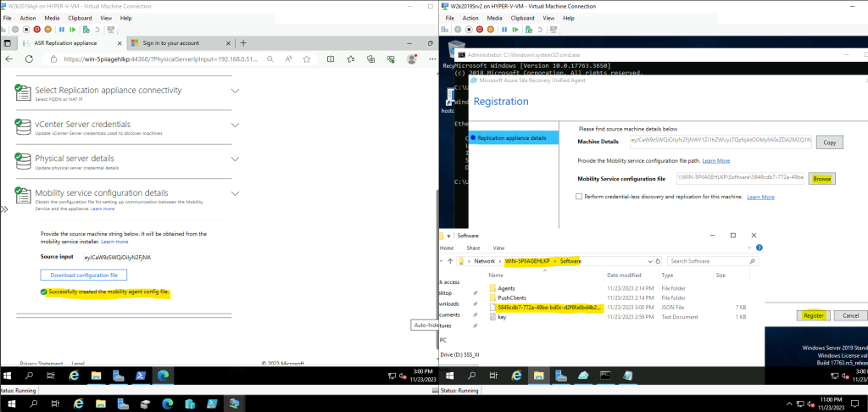Open Learn More link beside configuration file path

[x=715, y=160]
